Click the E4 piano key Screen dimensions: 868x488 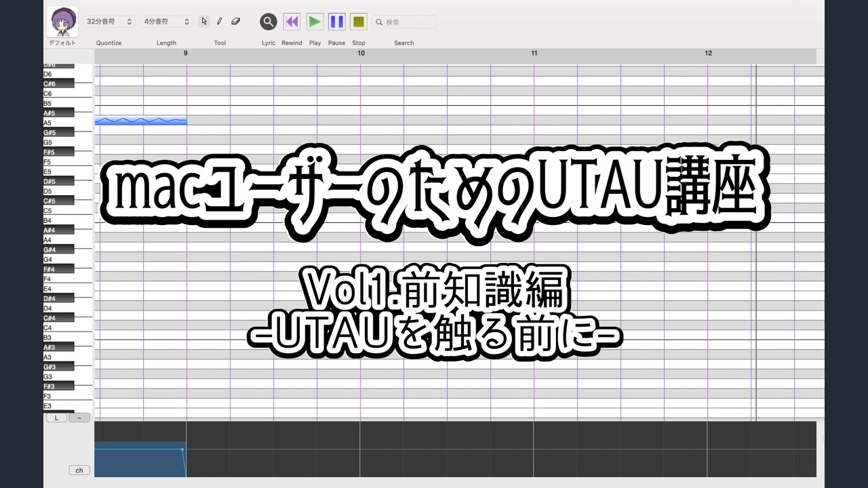click(68, 289)
